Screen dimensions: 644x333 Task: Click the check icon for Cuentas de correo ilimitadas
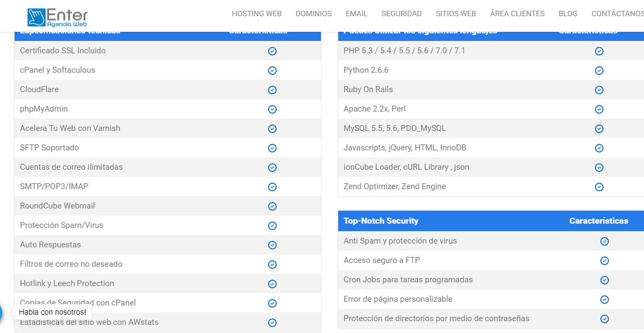pyautogui.click(x=272, y=168)
